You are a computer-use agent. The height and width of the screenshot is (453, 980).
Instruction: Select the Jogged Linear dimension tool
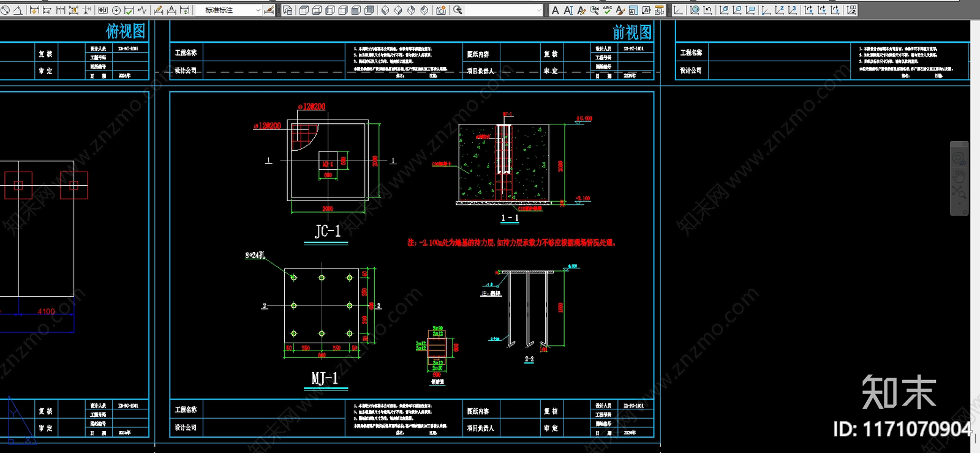(x=142, y=10)
